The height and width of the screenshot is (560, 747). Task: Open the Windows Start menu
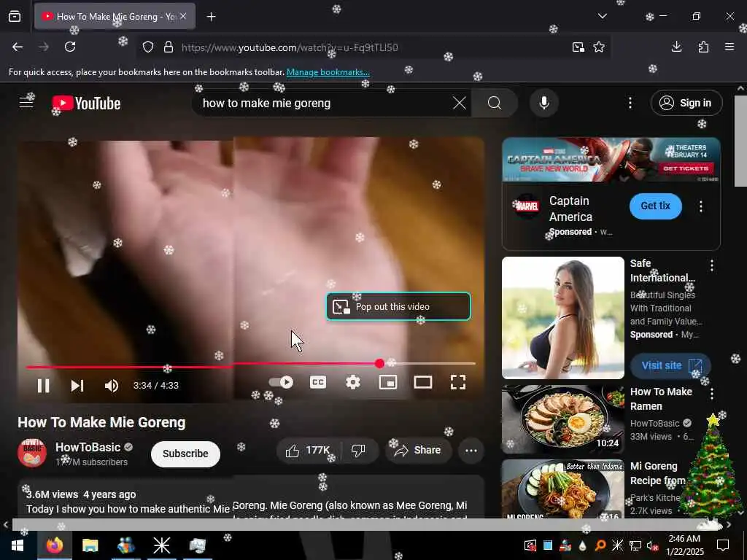[x=18, y=545]
